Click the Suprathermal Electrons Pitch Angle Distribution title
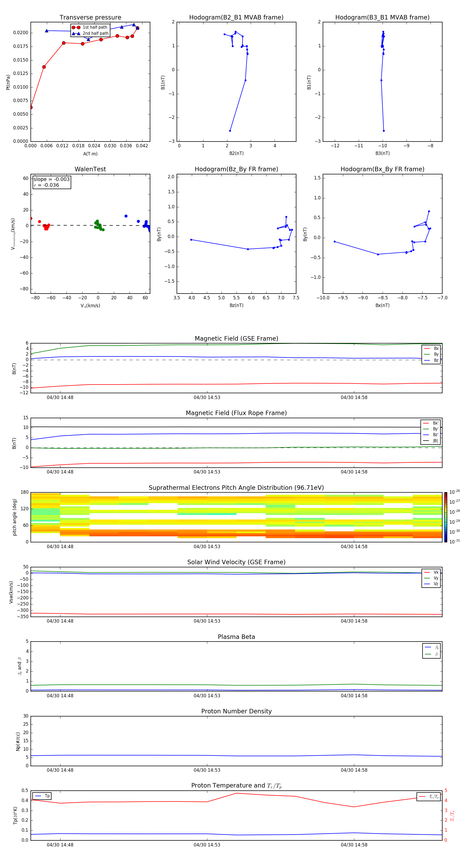Viewport: 473px width, 868px height. pos(236,488)
